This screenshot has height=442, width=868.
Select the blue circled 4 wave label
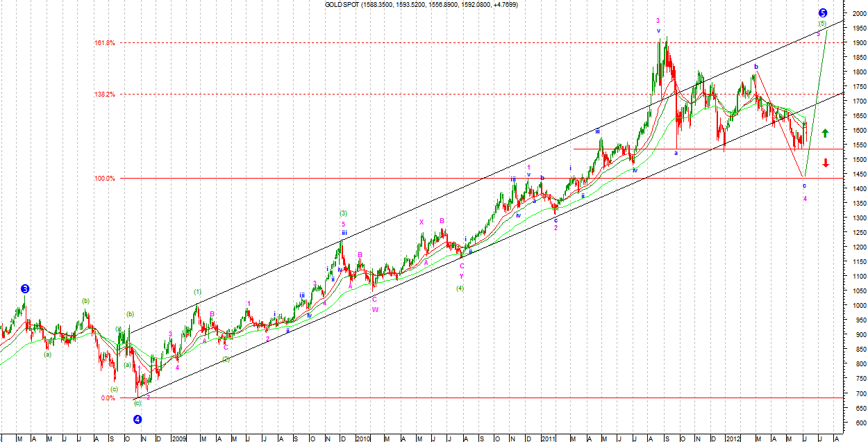pos(137,419)
